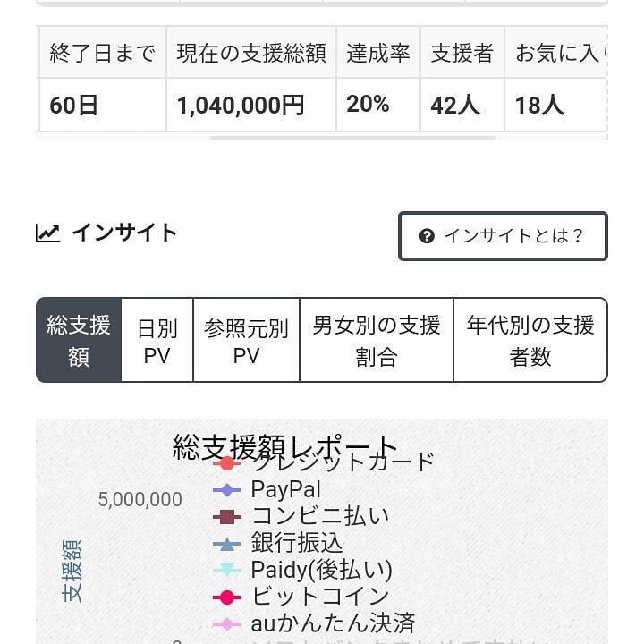Image resolution: width=644 pixels, height=644 pixels.
Task: Select the 総支援額 tab
Action: 79,340
